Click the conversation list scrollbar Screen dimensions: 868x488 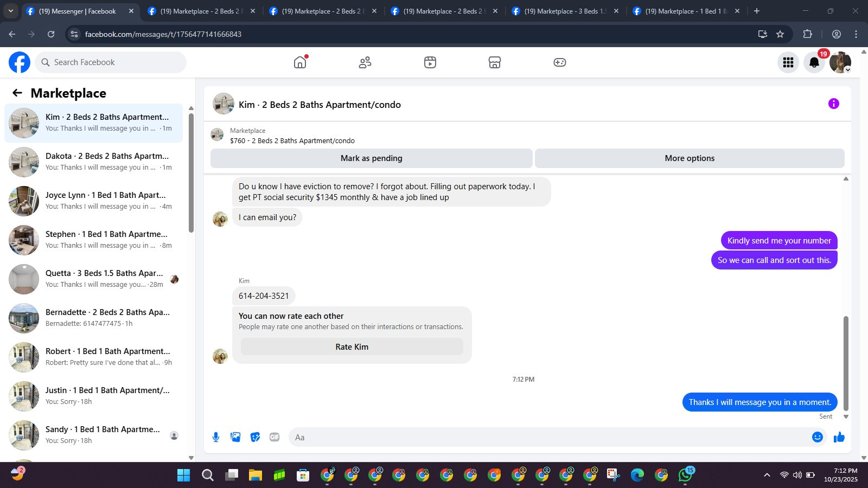point(191,172)
